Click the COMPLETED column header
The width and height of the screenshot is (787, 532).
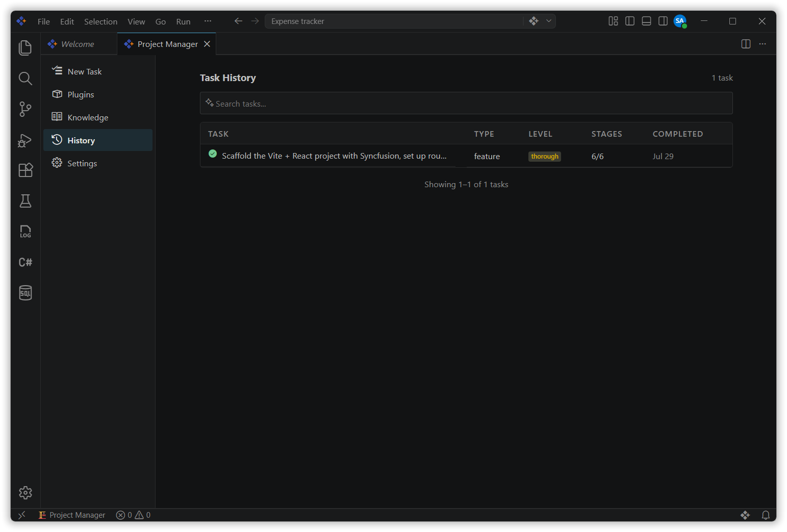tap(678, 134)
